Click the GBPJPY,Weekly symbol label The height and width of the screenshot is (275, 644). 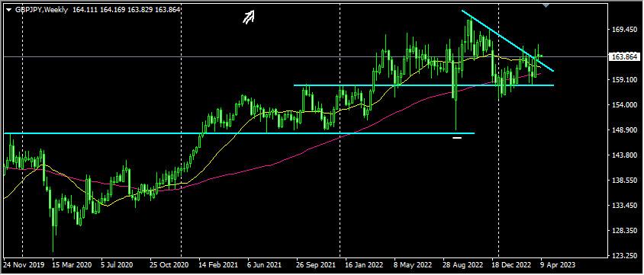40,10
